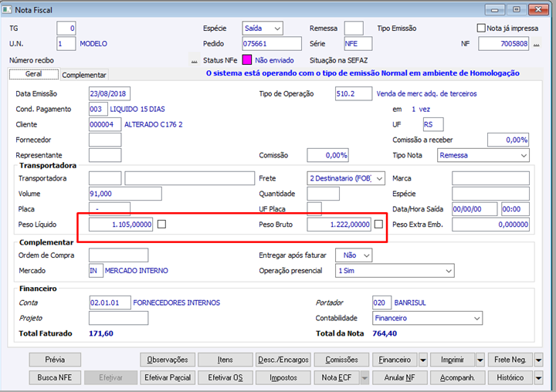Screen dimensions: 556x392
Task: Click the Remessa input field
Action: click(354, 29)
